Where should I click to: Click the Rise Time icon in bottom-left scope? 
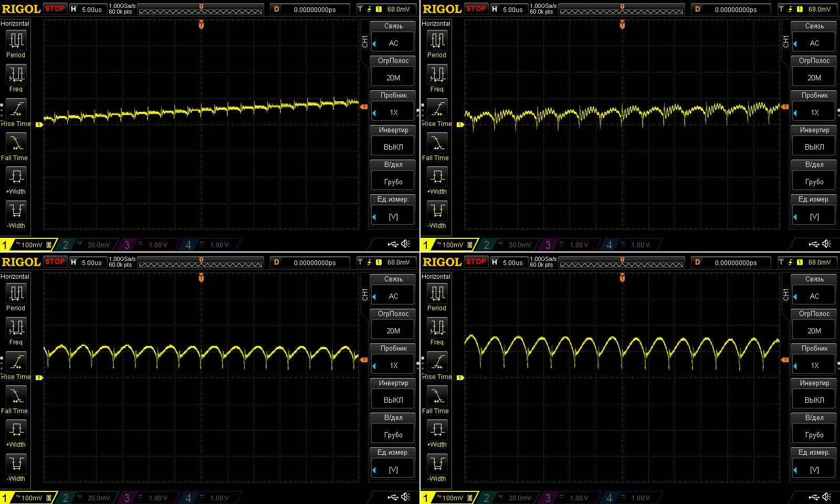[x=16, y=362]
